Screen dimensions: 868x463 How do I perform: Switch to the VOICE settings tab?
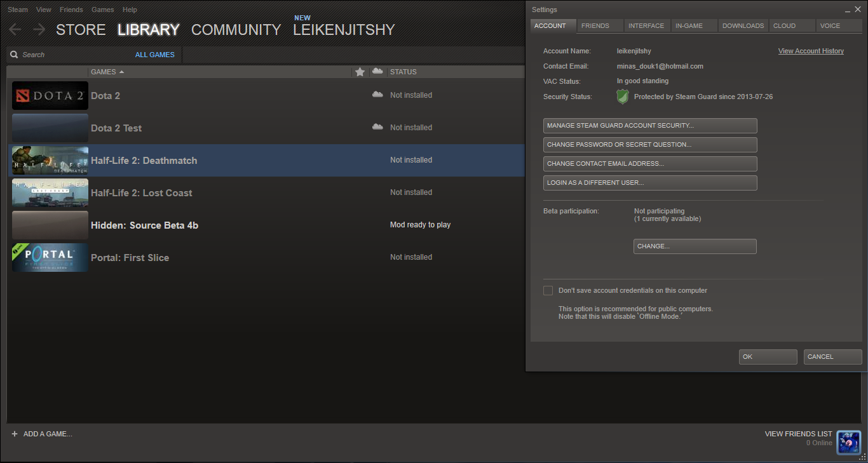(839, 25)
